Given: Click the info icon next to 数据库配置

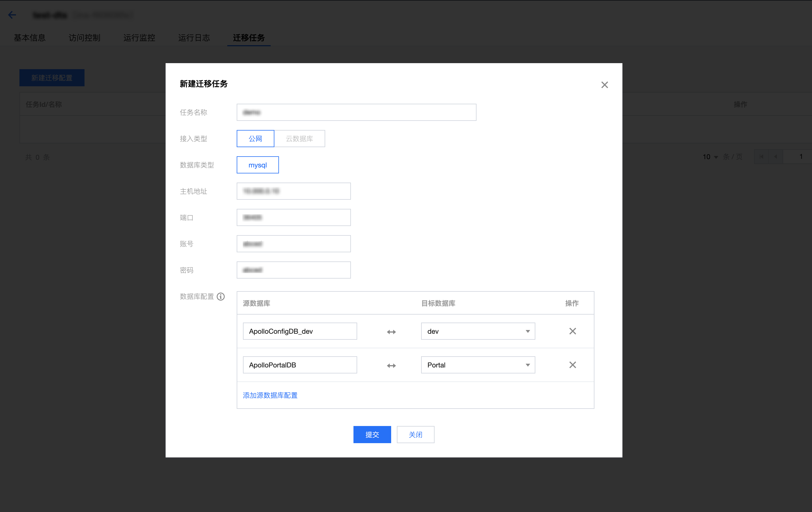Looking at the screenshot, I should [x=220, y=296].
